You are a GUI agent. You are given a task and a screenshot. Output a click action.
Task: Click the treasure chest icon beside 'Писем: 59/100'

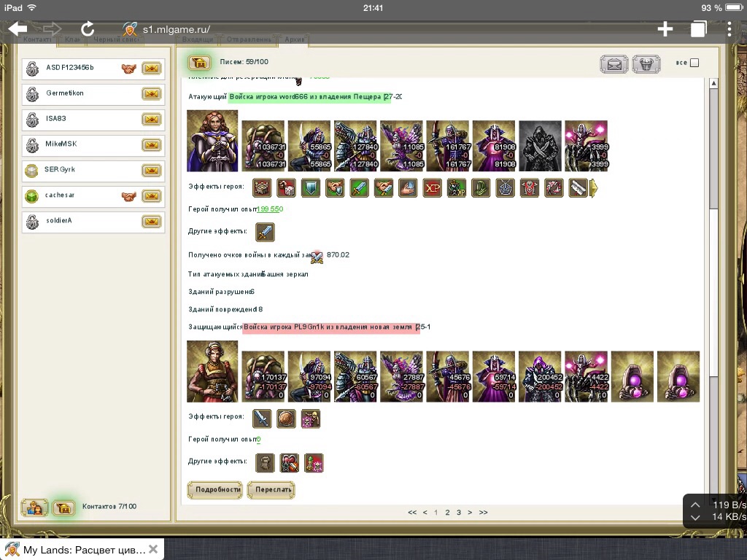coord(199,63)
